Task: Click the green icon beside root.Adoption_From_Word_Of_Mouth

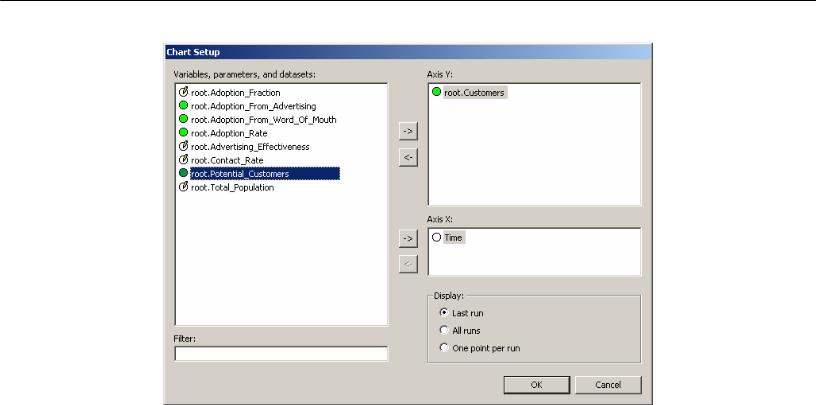Action: pyautogui.click(x=183, y=119)
